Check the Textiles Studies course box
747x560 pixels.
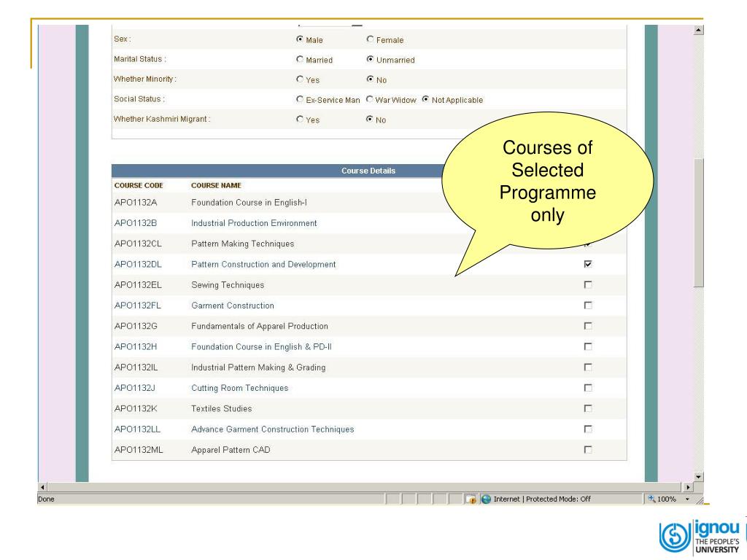pos(588,408)
